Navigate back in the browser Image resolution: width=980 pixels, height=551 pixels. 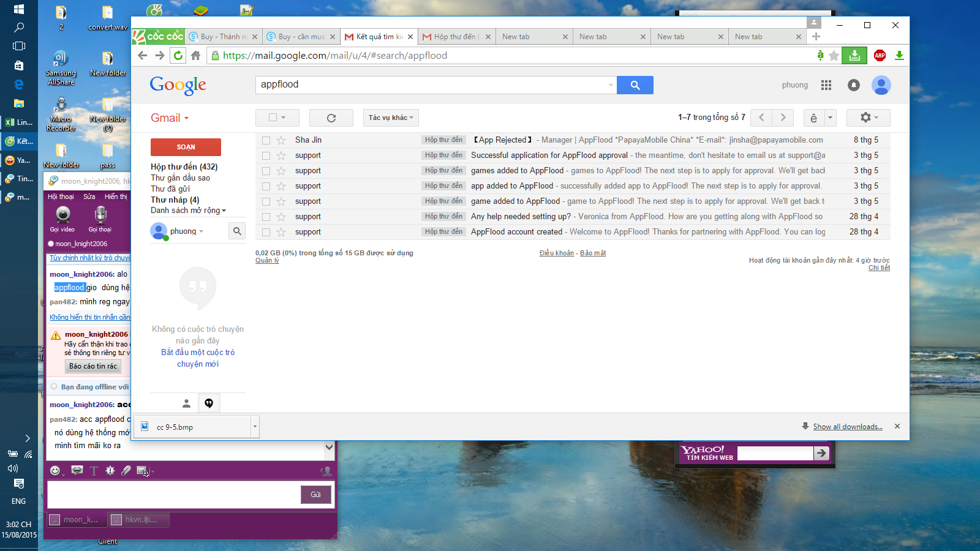pyautogui.click(x=143, y=56)
